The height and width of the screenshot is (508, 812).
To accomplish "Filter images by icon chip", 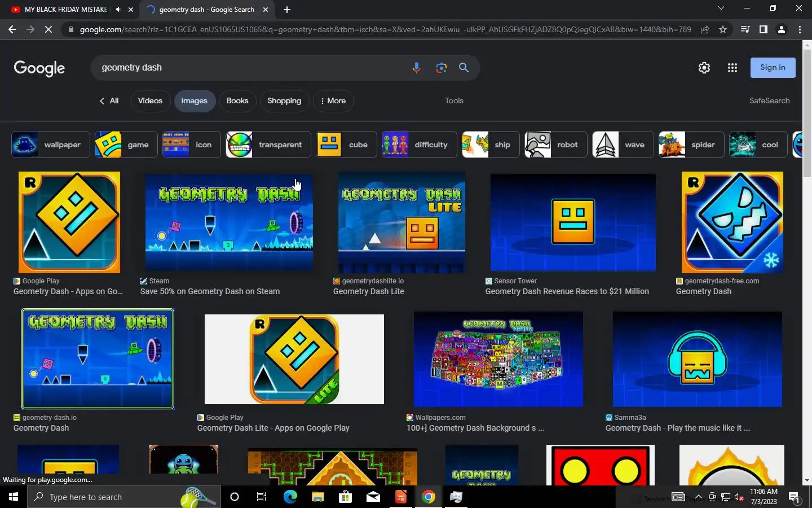I will pos(191,144).
